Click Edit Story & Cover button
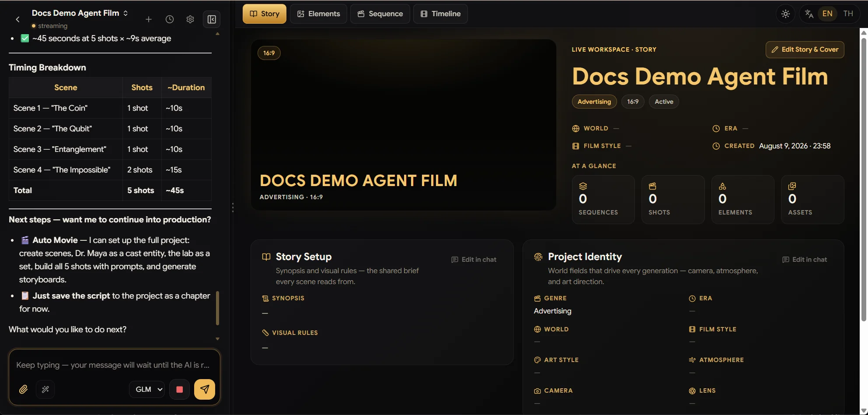This screenshot has height=415, width=868. [805, 49]
